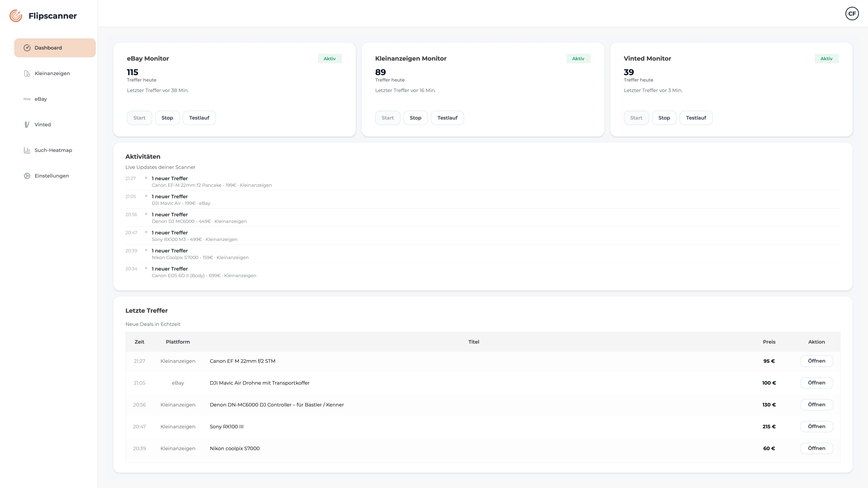
Task: Click the Zeit column header
Action: click(139, 342)
